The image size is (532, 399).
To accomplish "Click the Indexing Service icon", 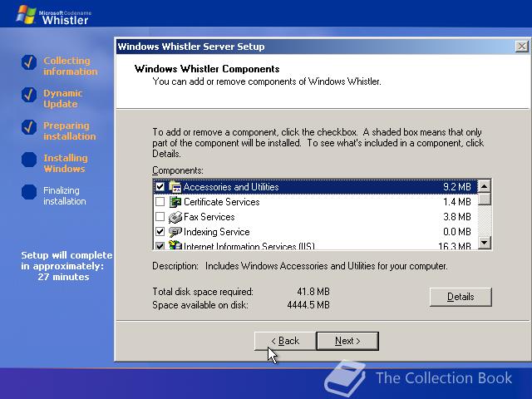I will pyautogui.click(x=175, y=232).
